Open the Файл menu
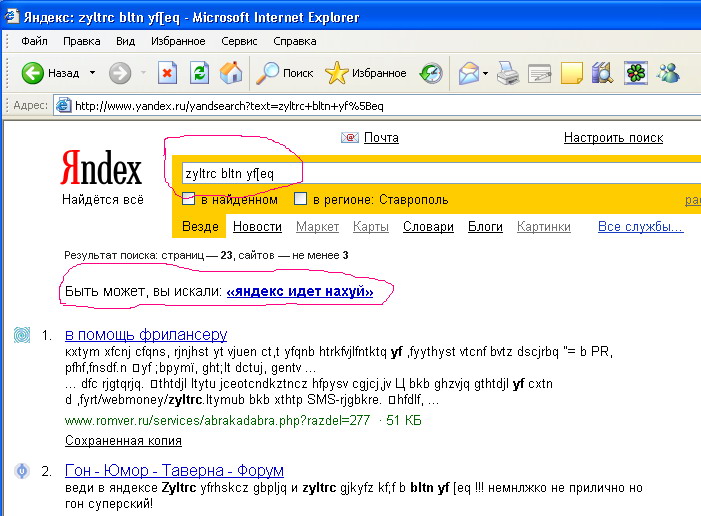701x516 pixels. [34, 41]
